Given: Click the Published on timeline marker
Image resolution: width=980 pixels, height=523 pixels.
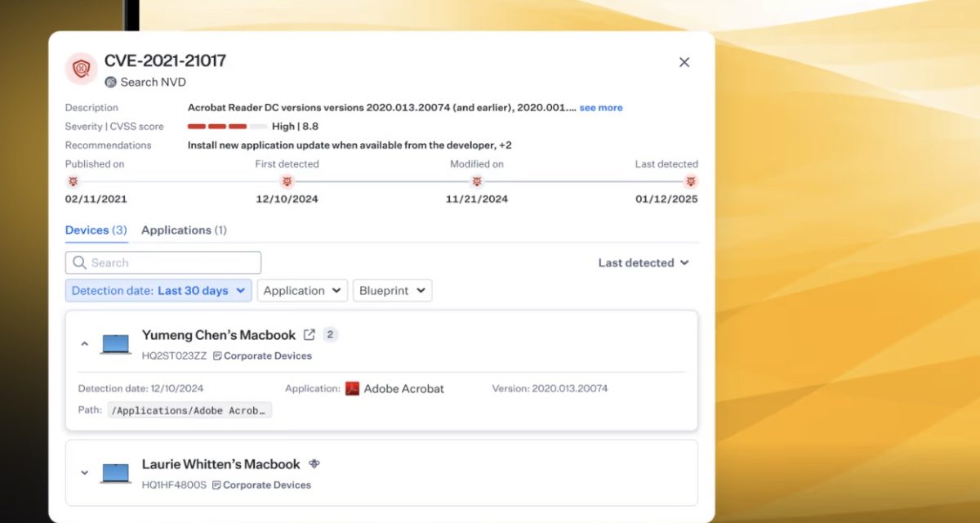Looking at the screenshot, I should 73,181.
